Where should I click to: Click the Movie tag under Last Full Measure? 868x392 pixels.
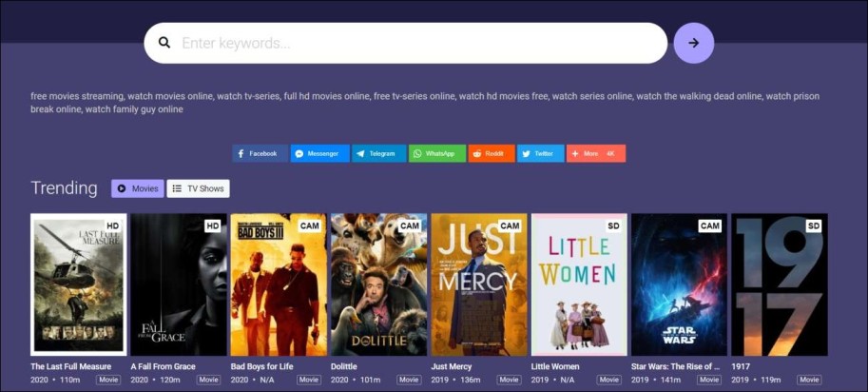108,380
